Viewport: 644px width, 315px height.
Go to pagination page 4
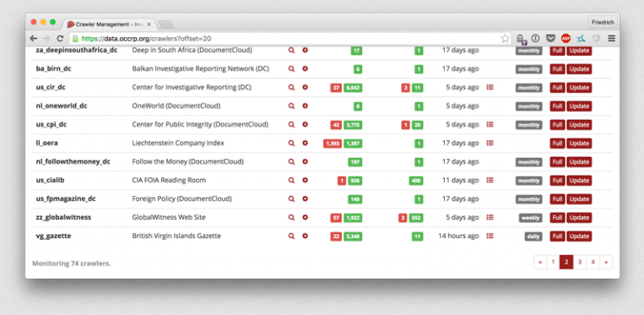[593, 262]
